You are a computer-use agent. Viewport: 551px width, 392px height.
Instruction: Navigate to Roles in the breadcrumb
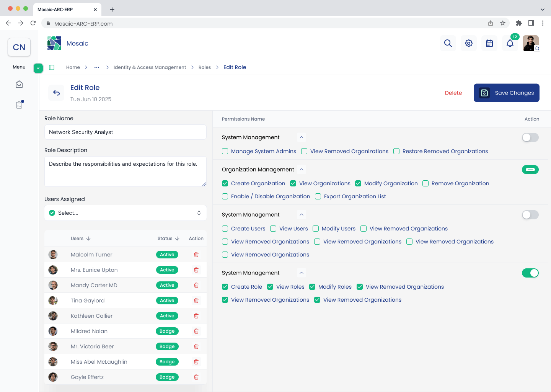[205, 67]
